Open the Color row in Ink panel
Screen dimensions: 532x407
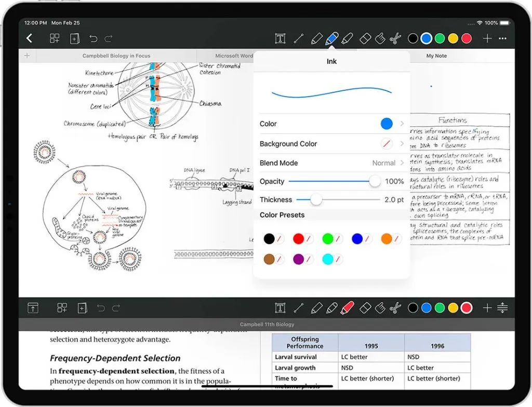(x=331, y=124)
